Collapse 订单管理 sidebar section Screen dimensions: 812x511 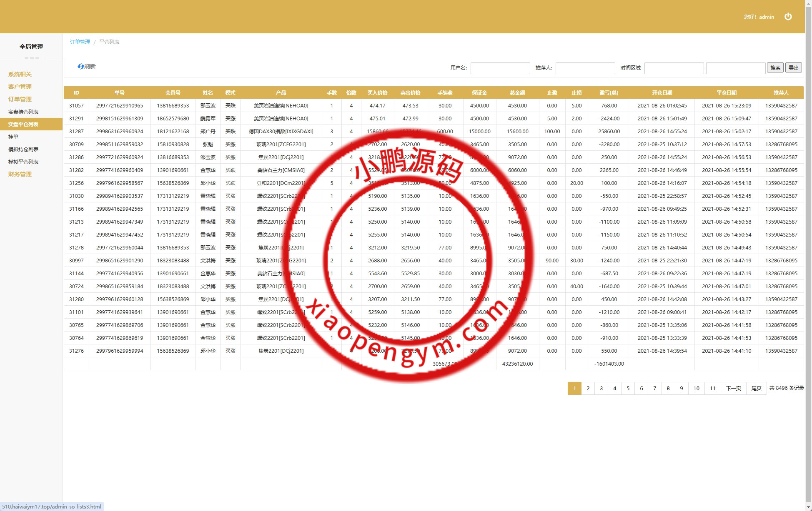pos(20,99)
